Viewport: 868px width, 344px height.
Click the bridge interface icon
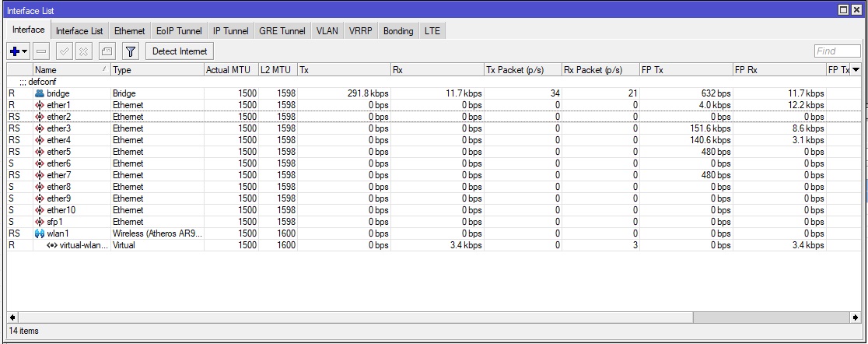click(40, 93)
